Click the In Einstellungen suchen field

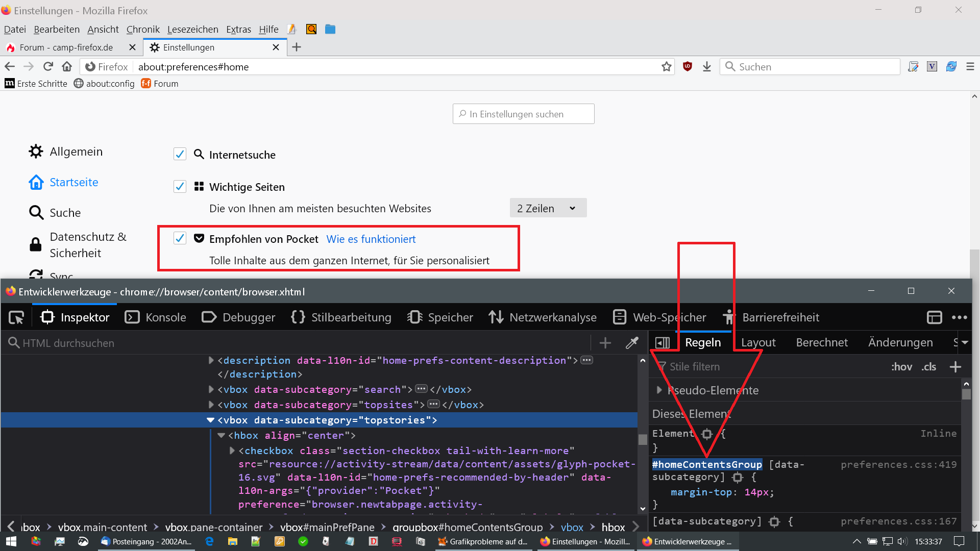tap(524, 114)
